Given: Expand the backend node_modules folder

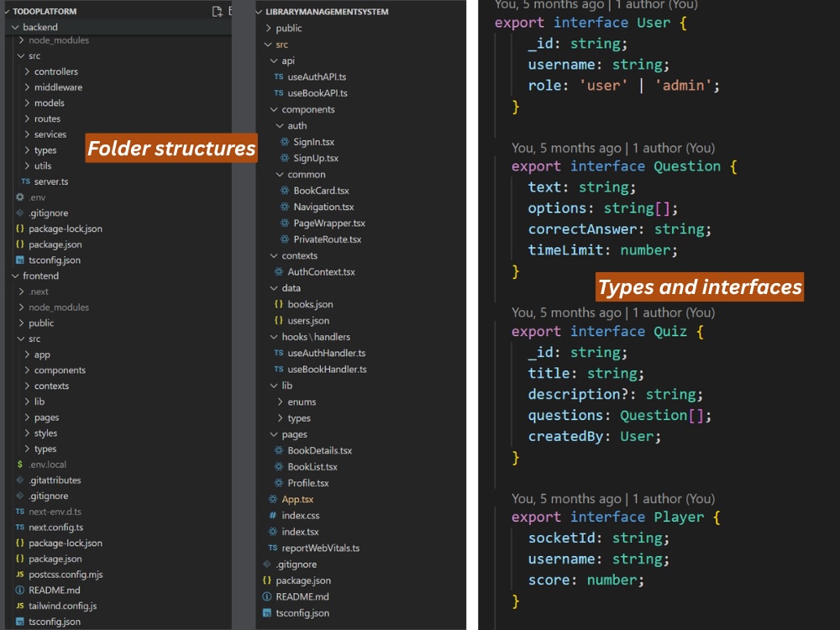Looking at the screenshot, I should (x=21, y=40).
